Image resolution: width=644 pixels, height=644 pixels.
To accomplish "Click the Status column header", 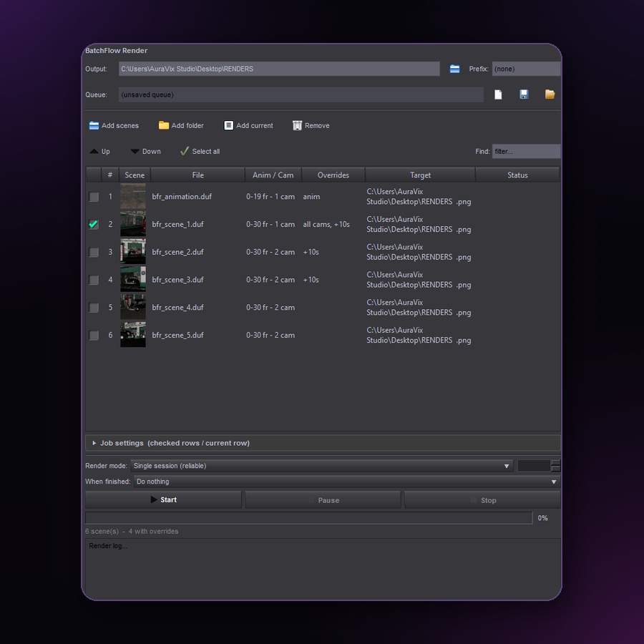I will (517, 175).
